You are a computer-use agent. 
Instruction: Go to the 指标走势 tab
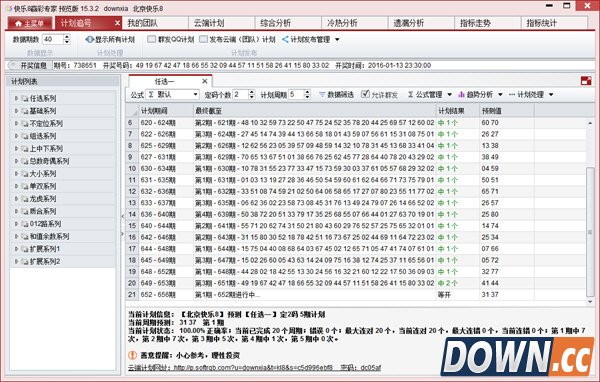(488, 23)
